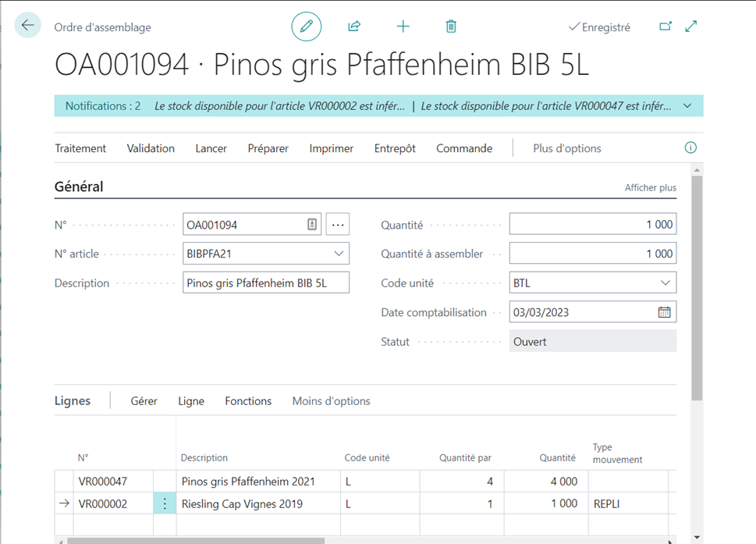Open page in new window icon
Image resolution: width=756 pixels, height=544 pixels.
point(665,26)
